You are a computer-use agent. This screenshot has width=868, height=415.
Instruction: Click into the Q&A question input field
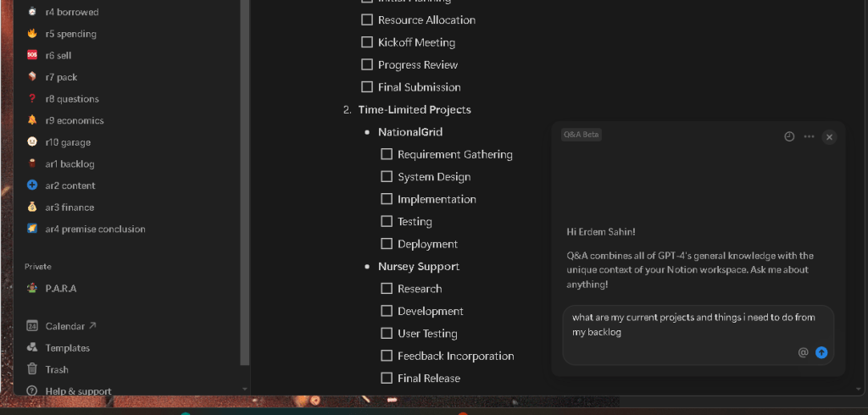(698, 335)
